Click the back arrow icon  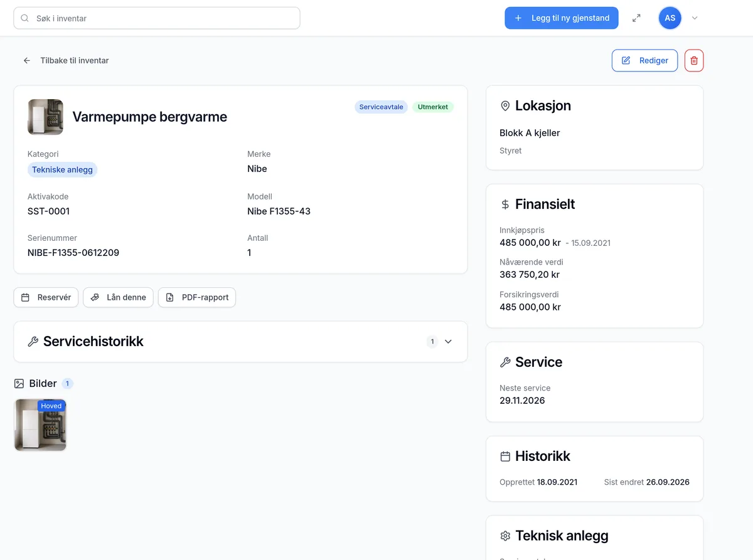(x=27, y=61)
